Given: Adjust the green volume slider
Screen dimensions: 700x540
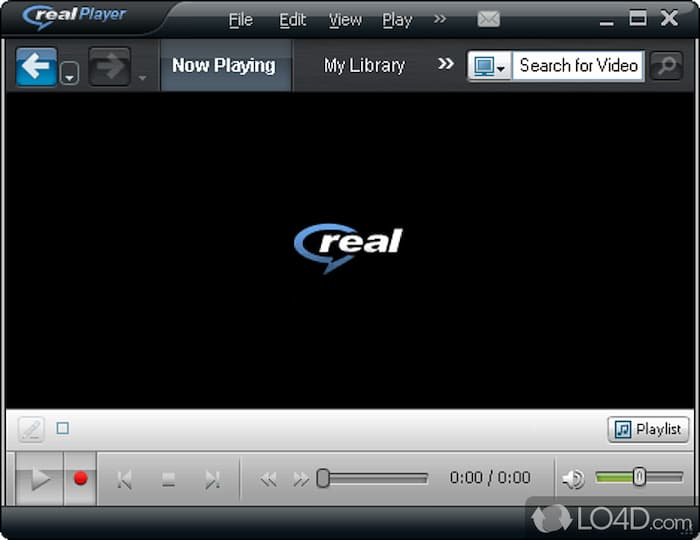Looking at the screenshot, I should click(x=639, y=478).
